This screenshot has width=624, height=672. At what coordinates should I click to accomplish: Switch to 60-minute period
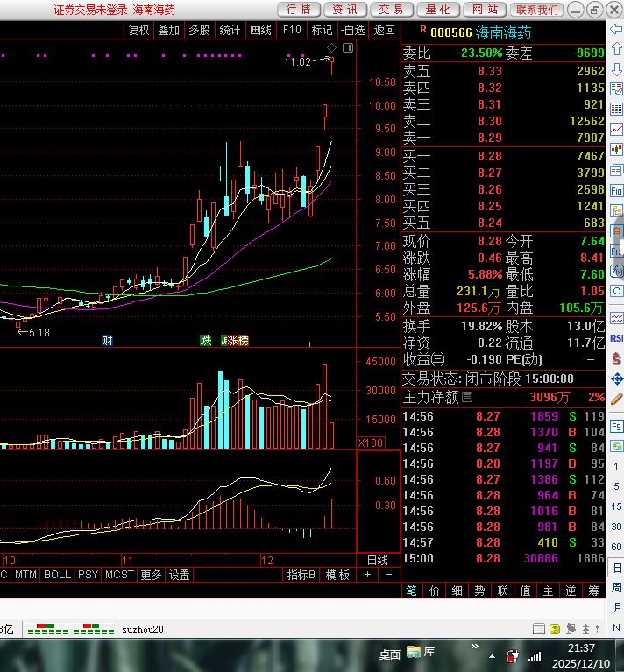point(616,547)
